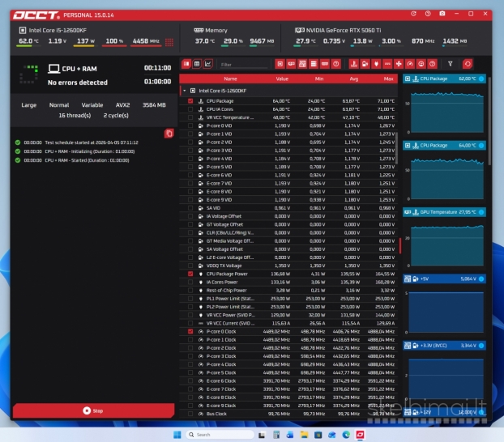Check the E-core 6 Clock checkbox
Screen dimensions: 504x442
(x=190, y=380)
